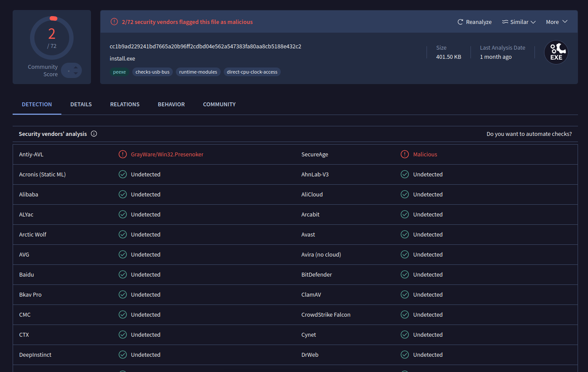Click the check icon in the Baidu row
The height and width of the screenshot is (372, 588).
[123, 274]
